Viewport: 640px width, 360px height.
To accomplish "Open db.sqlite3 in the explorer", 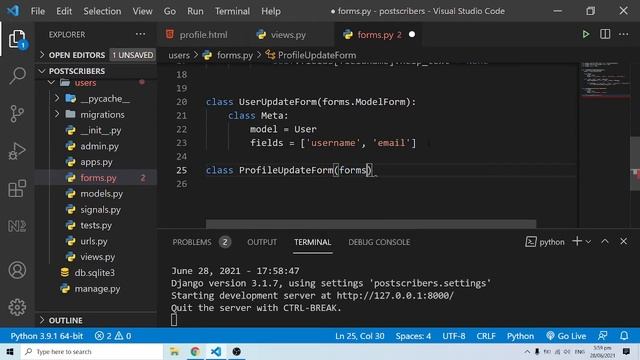I will [96, 272].
